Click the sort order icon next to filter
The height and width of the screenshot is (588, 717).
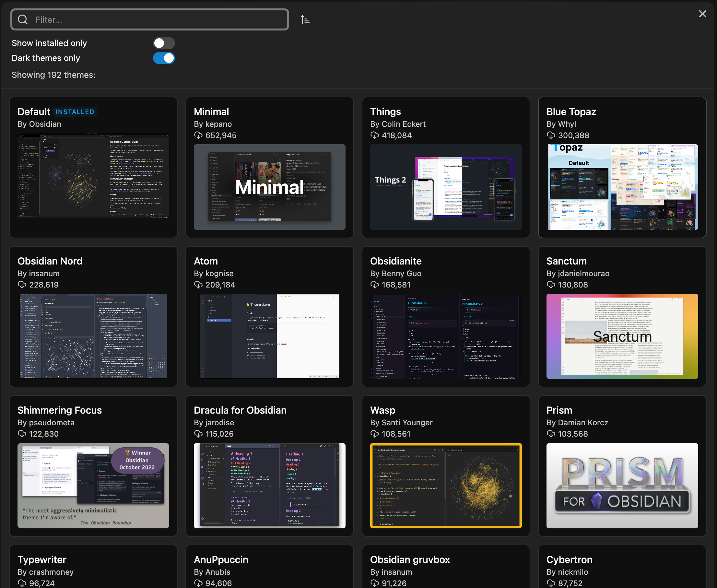pos(305,20)
